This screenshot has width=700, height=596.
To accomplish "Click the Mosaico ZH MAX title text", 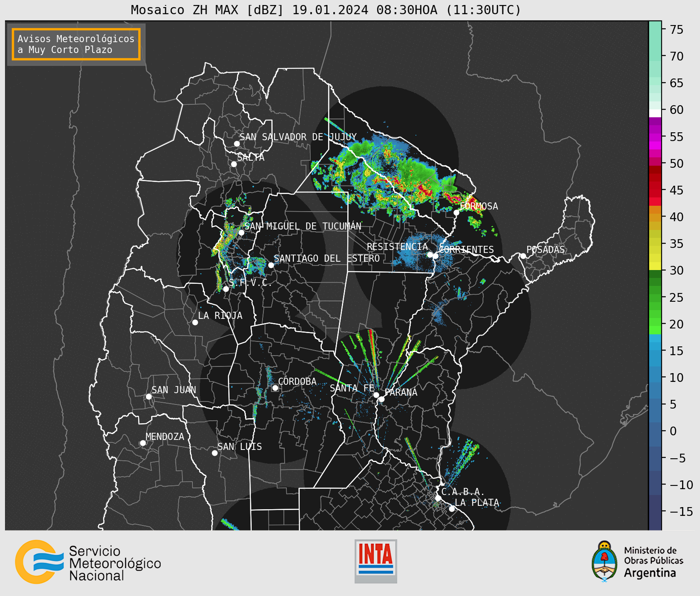I will tap(326, 10).
